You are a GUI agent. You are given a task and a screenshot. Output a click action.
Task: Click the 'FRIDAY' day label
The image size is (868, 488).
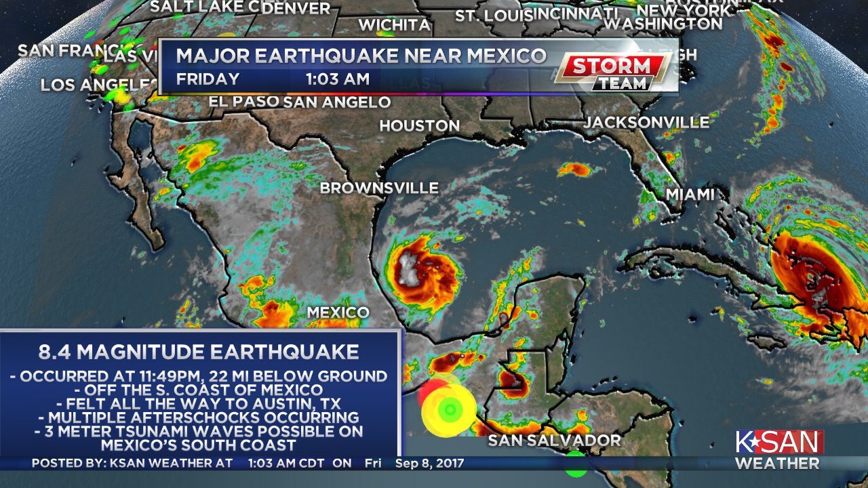pos(208,79)
